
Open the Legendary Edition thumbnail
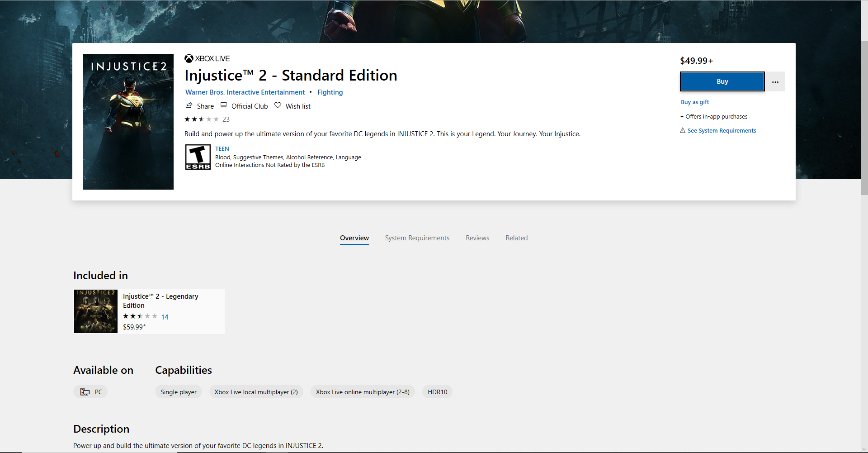point(96,311)
